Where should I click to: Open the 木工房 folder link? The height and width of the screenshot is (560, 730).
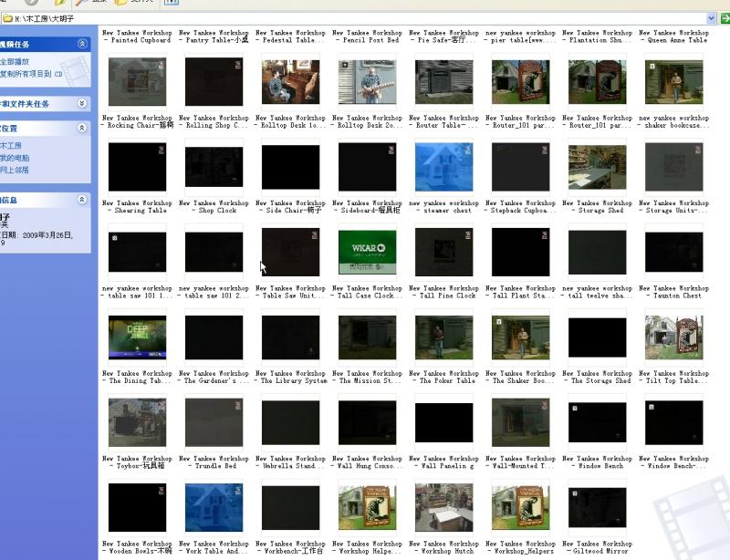coord(11,146)
